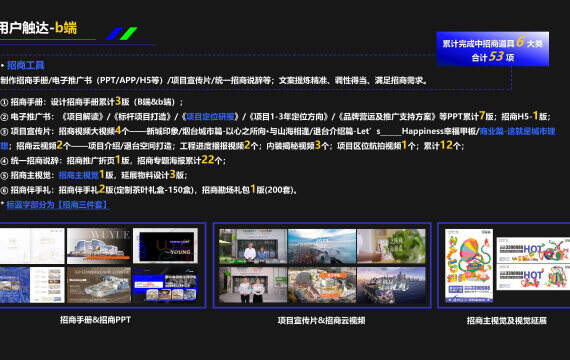Select 《项目解读》 in the 电子推广书 line
Image resolution: width=570 pixels, height=360 pixels.
tap(83, 116)
